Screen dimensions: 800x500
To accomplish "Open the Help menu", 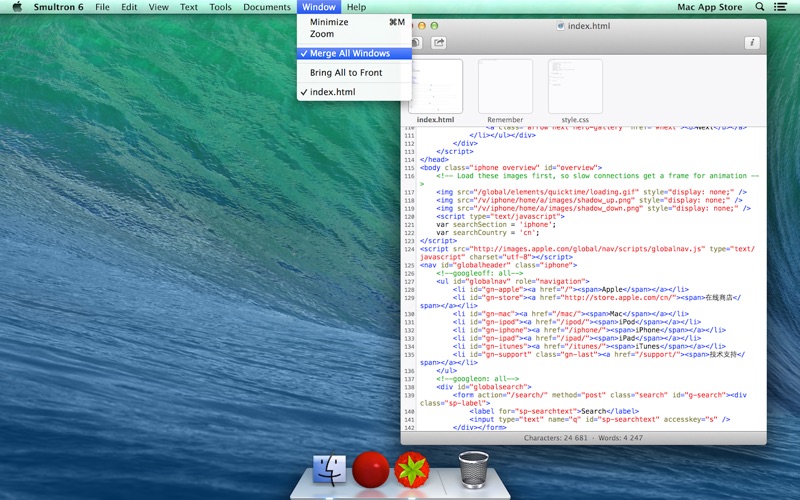I will pyautogui.click(x=356, y=7).
